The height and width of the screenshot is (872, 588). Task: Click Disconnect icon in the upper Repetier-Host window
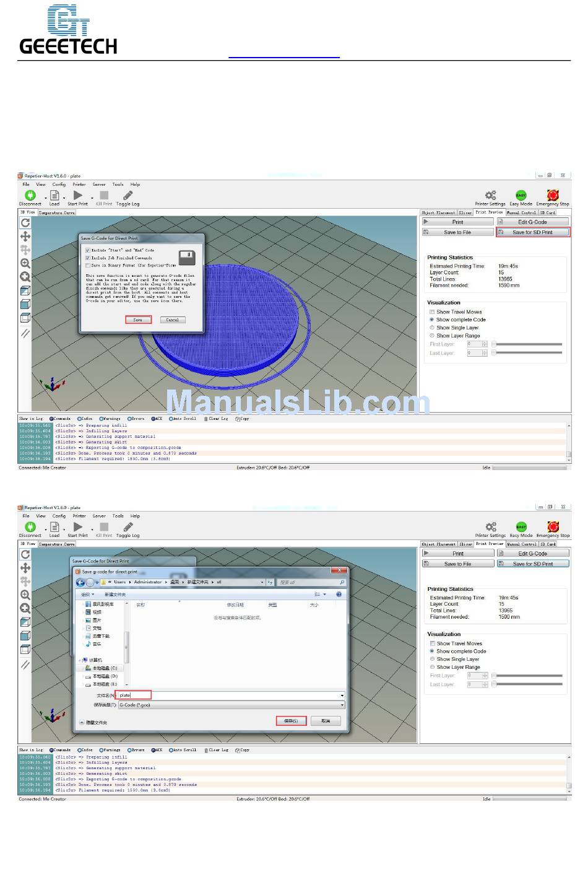[30, 195]
